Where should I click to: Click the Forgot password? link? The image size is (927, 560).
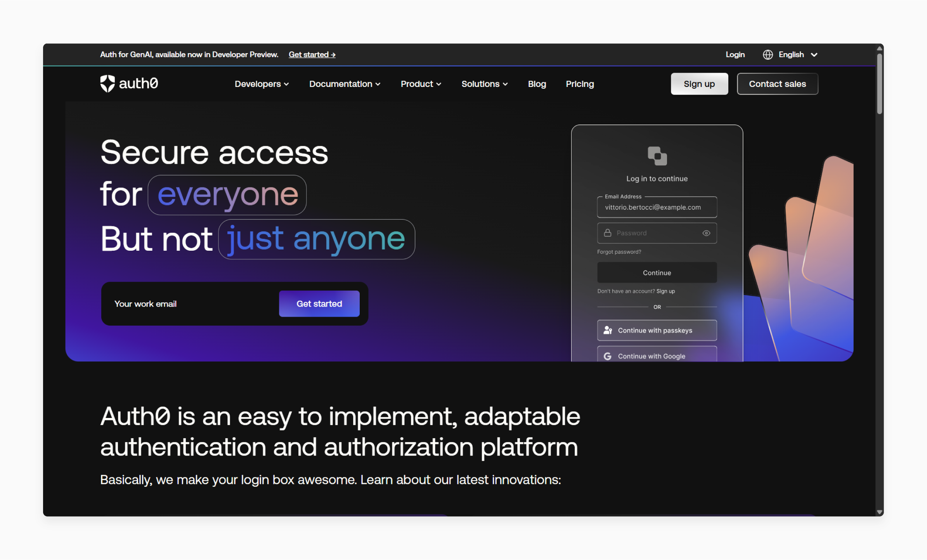coord(619,252)
